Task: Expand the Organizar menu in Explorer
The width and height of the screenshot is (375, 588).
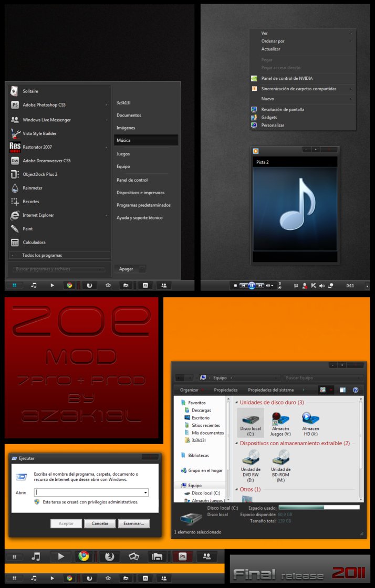Action: [x=191, y=390]
